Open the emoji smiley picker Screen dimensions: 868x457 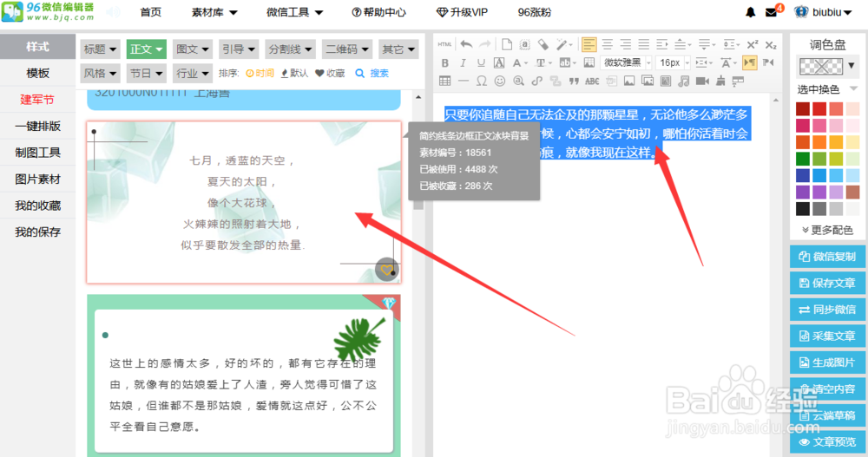tap(500, 81)
